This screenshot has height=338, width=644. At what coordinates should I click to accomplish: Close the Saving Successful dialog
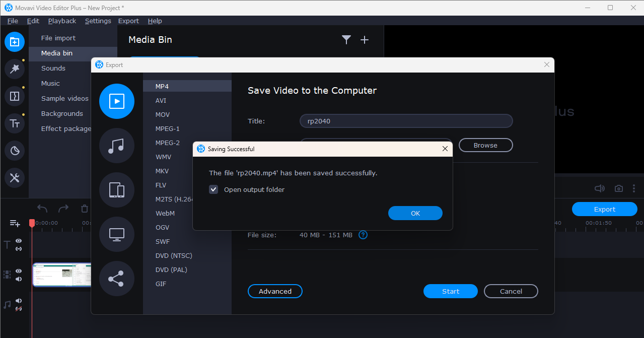point(445,149)
